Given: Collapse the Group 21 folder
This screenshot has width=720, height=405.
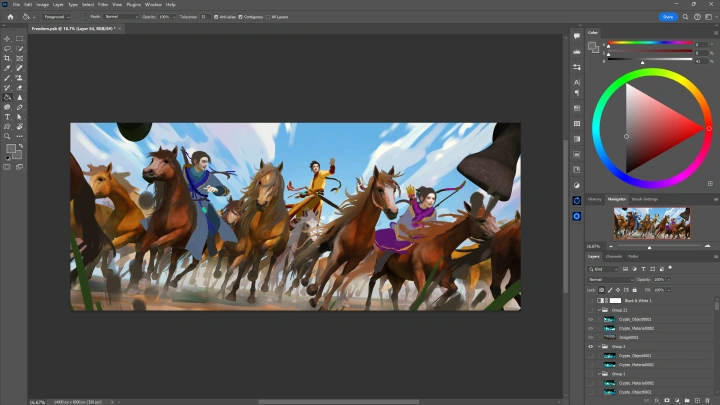Looking at the screenshot, I should pyautogui.click(x=599, y=310).
